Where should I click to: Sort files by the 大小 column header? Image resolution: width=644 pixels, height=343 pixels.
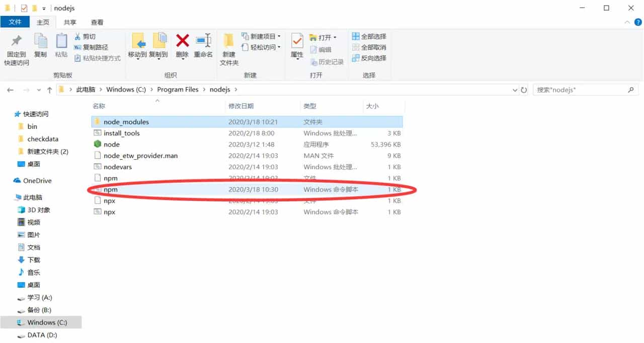point(371,106)
